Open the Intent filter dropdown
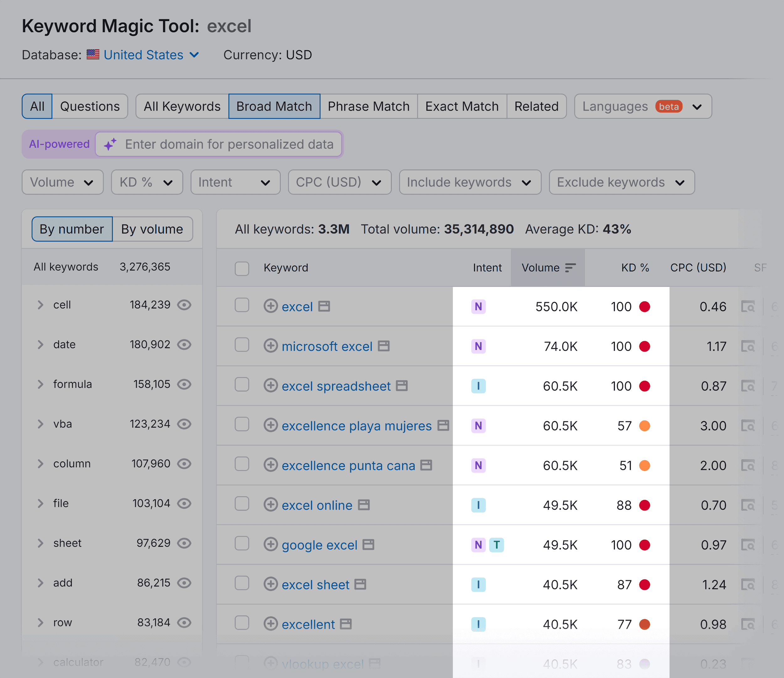 point(235,182)
